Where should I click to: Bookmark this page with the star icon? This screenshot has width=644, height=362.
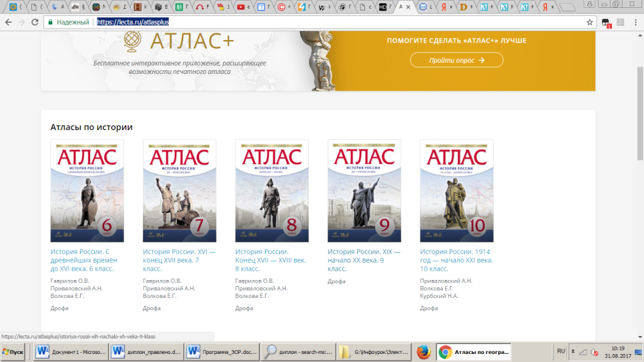point(589,22)
